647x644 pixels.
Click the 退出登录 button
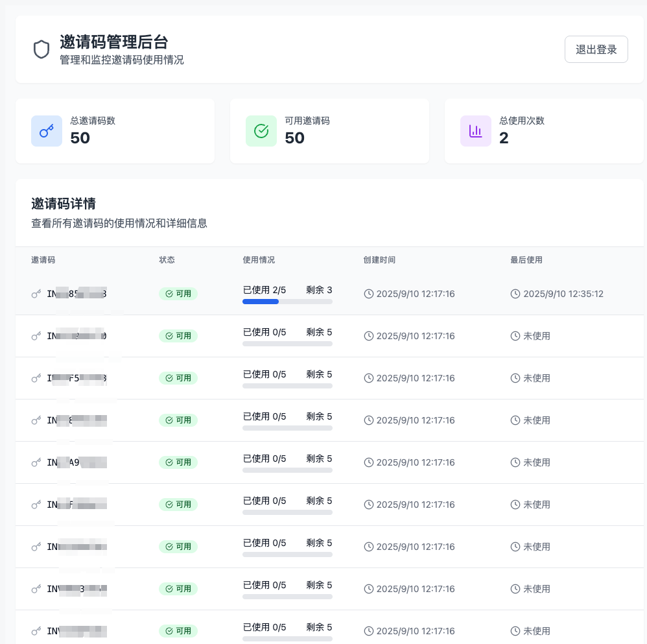click(x=596, y=49)
